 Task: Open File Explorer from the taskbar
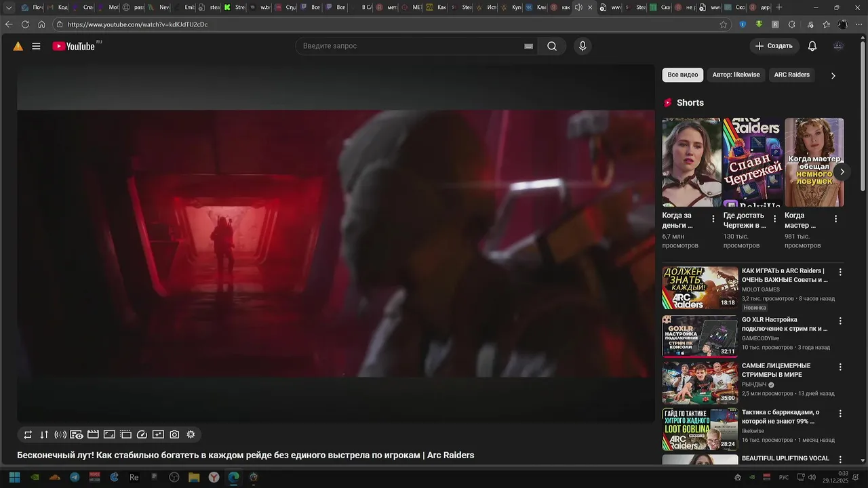tap(194, 477)
